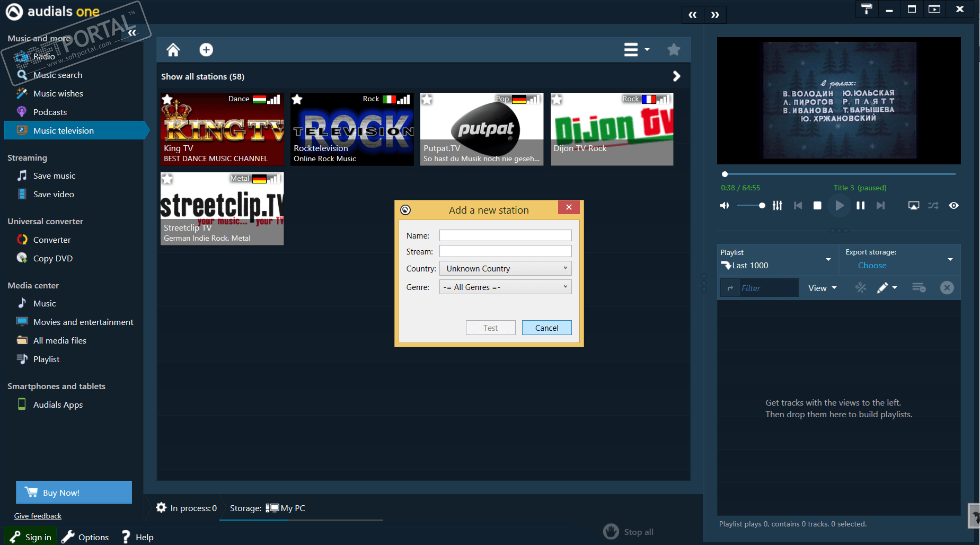
Task: Click the In process gear icon
Action: point(161,508)
